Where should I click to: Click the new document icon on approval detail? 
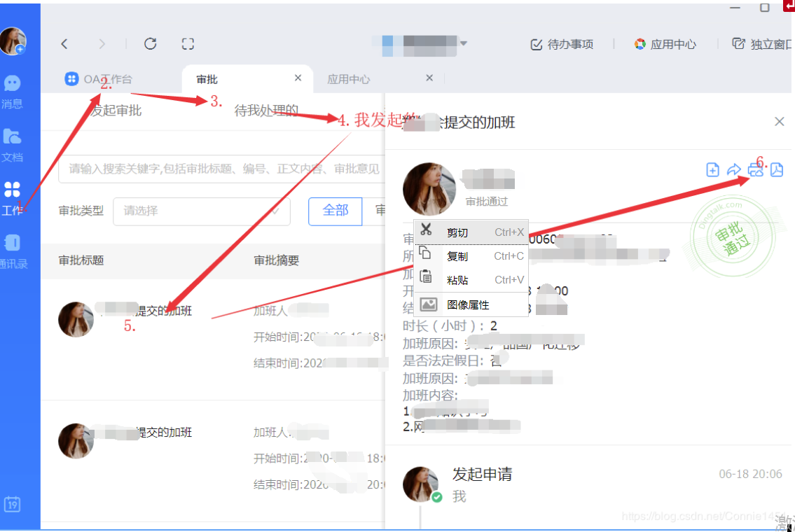click(x=712, y=169)
